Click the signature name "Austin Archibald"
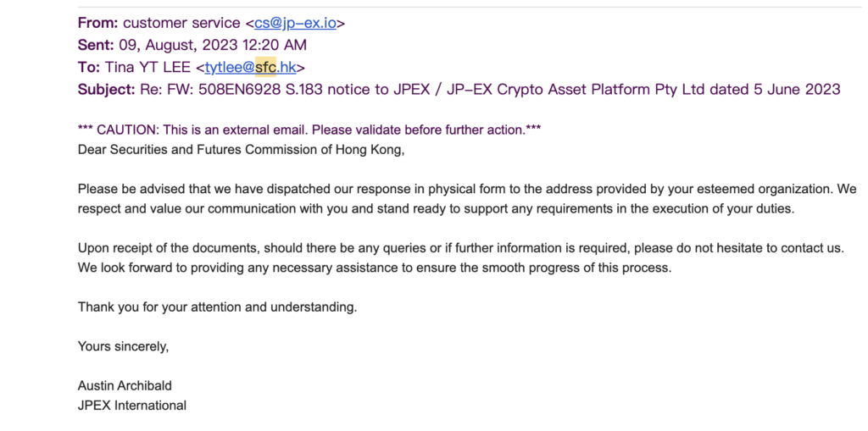 pos(125,385)
